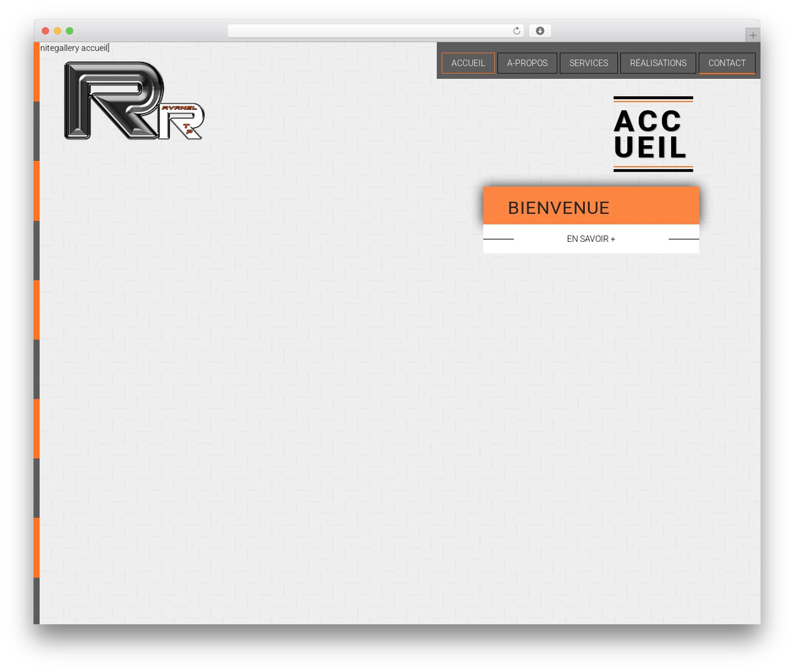
Task: Minimize the browser window
Action: (58, 31)
